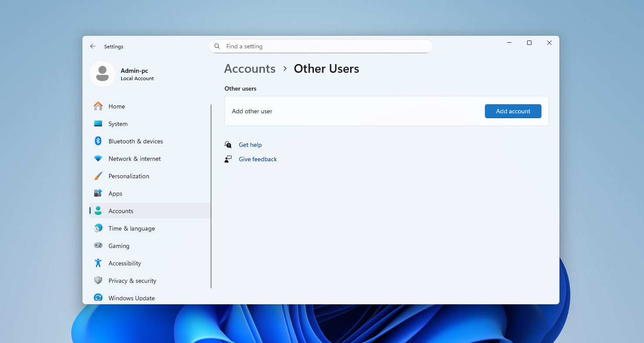644x343 pixels.
Task: Click the Admin-pc profile avatar
Action: tap(102, 74)
